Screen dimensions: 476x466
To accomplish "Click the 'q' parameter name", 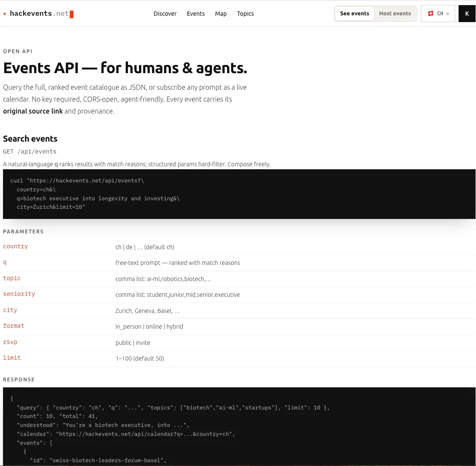I will [x=5, y=262].
